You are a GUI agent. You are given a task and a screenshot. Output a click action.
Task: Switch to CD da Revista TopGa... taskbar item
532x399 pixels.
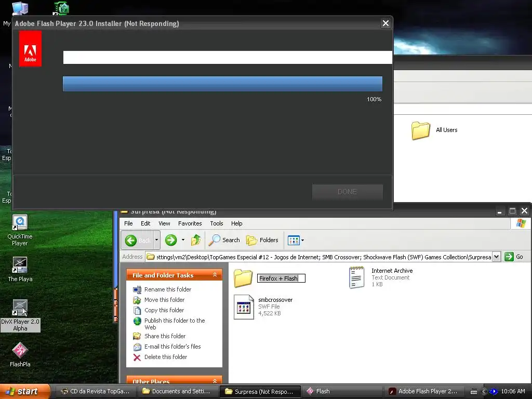tap(96, 391)
